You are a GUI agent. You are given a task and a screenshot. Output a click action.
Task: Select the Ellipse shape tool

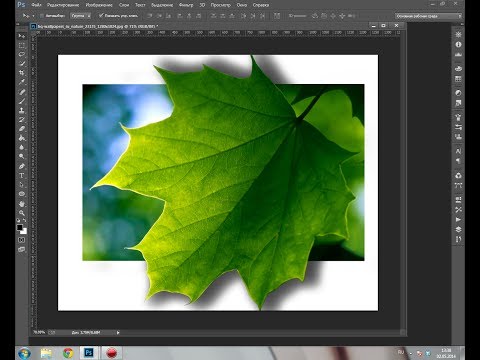click(x=22, y=194)
